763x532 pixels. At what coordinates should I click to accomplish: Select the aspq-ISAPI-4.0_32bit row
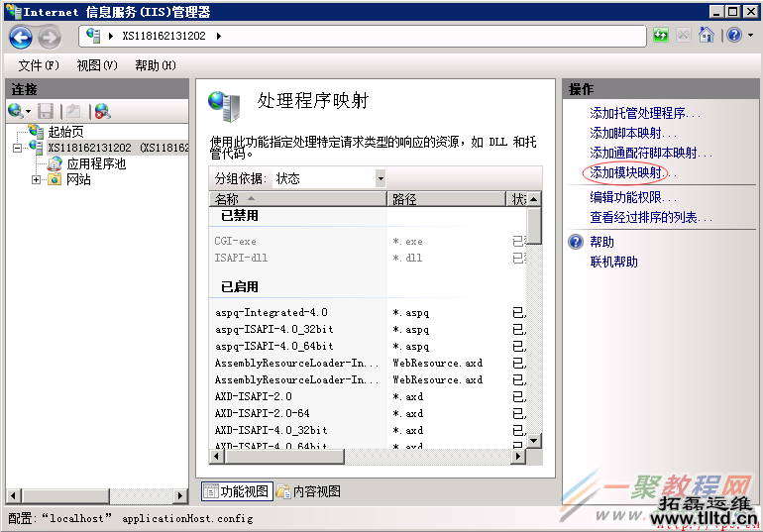(x=368, y=329)
